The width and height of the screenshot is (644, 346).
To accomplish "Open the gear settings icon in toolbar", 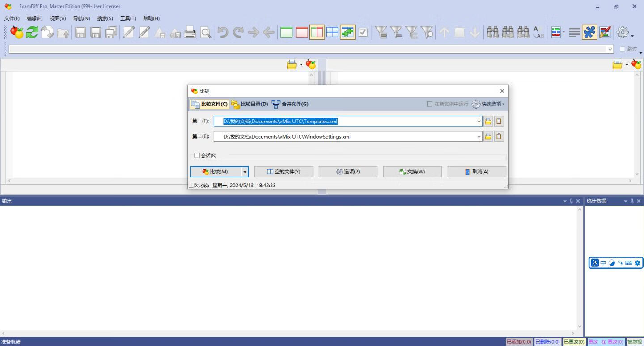I will coord(623,32).
